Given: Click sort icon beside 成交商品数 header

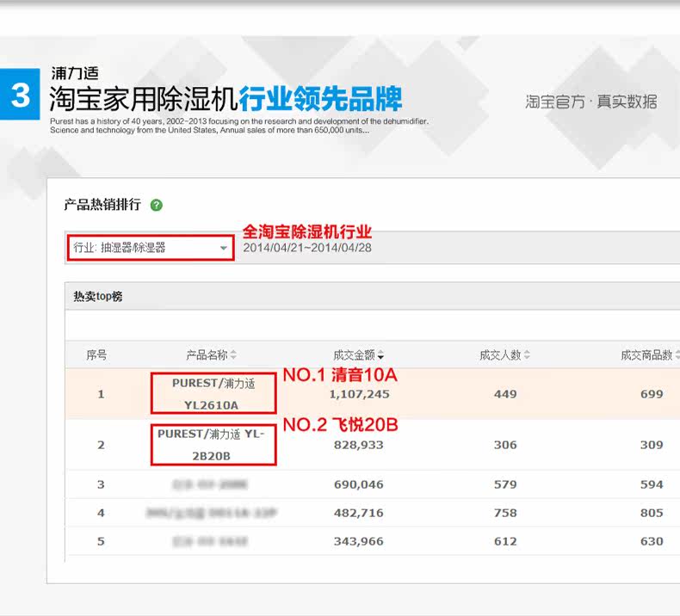Looking at the screenshot, I should [x=677, y=355].
